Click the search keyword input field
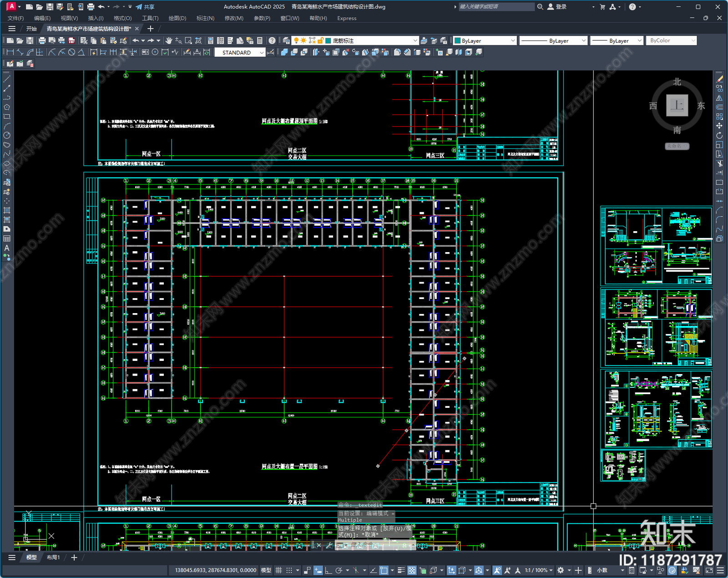The width and height of the screenshot is (728, 578). pyautogui.click(x=496, y=7)
